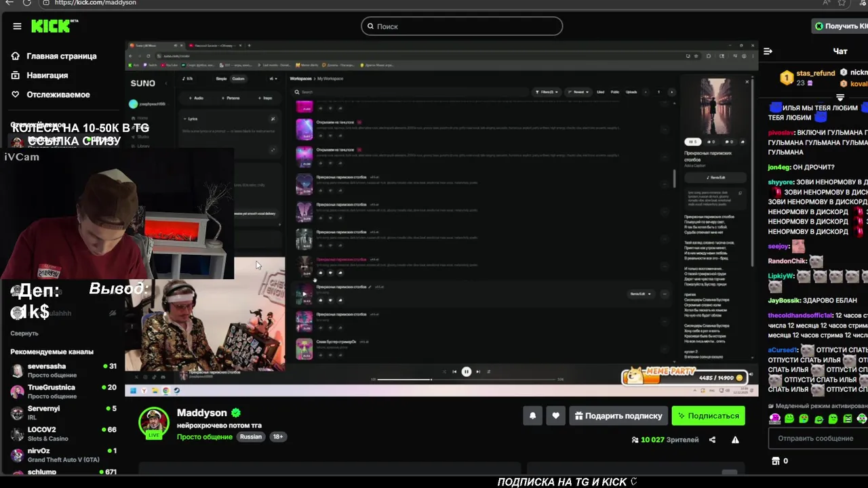This screenshot has height=488, width=868.
Task: Open the Suno 'Filters (3)' dropdown
Action: click(546, 92)
